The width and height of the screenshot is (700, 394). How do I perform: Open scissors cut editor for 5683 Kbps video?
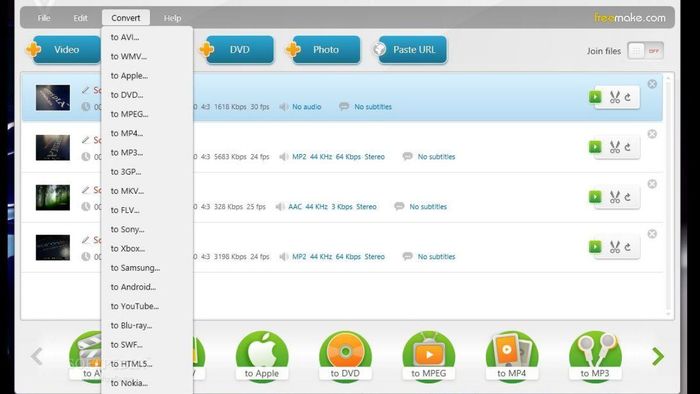(x=615, y=147)
